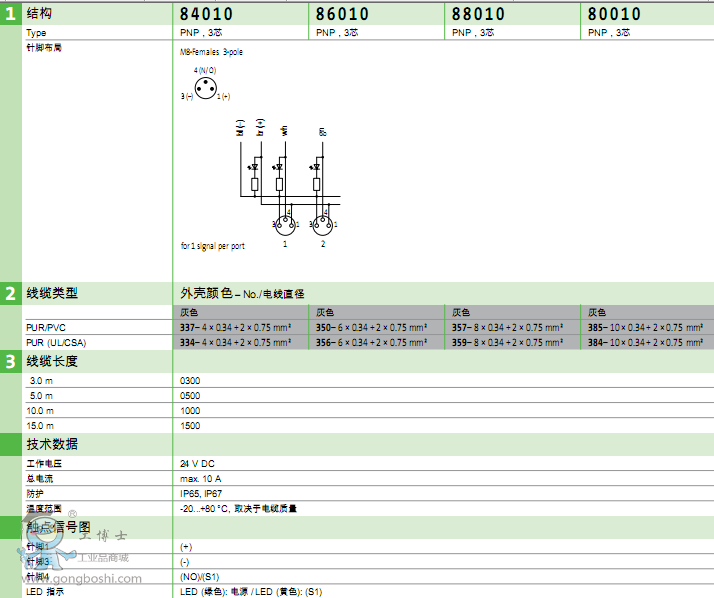Select the 84010 column header
The image size is (714, 598).
(x=205, y=14)
